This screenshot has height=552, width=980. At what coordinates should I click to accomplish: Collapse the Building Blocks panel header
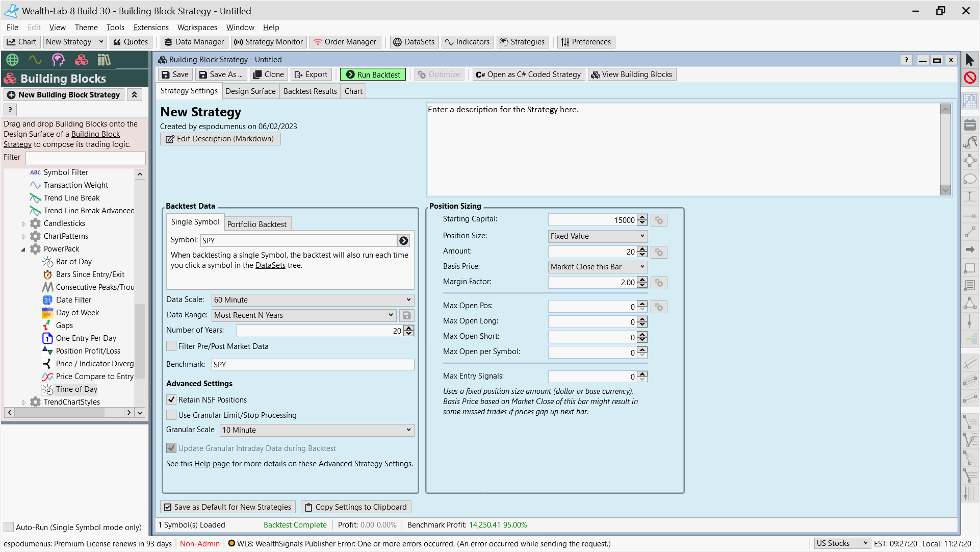click(x=135, y=95)
